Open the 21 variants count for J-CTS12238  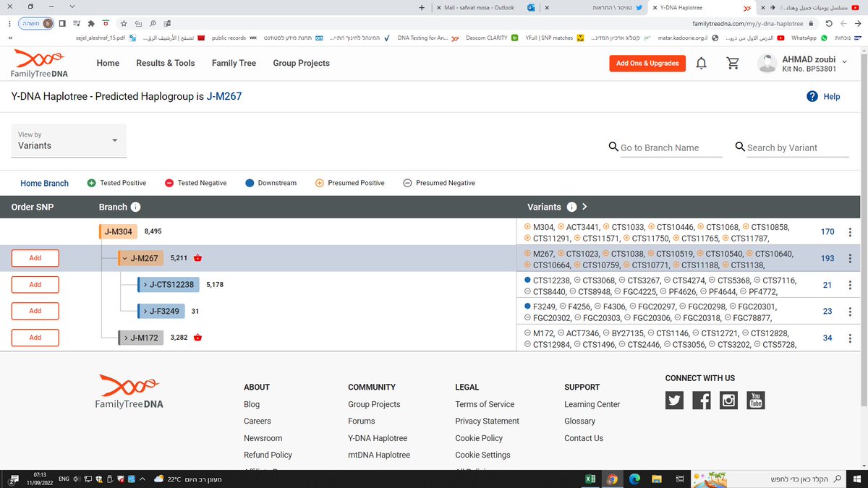tap(827, 285)
